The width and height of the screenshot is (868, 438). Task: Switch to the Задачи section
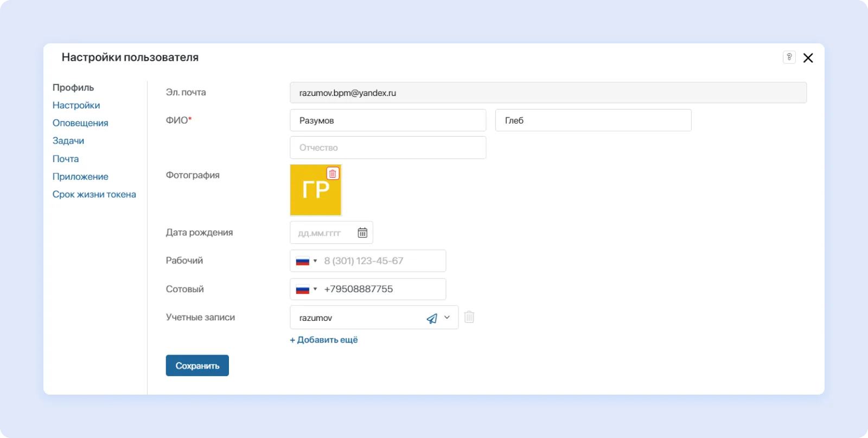click(68, 141)
